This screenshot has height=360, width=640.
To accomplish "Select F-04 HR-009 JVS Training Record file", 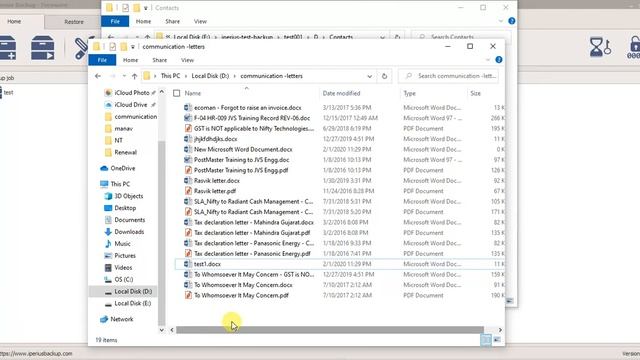I will pyautogui.click(x=252, y=118).
